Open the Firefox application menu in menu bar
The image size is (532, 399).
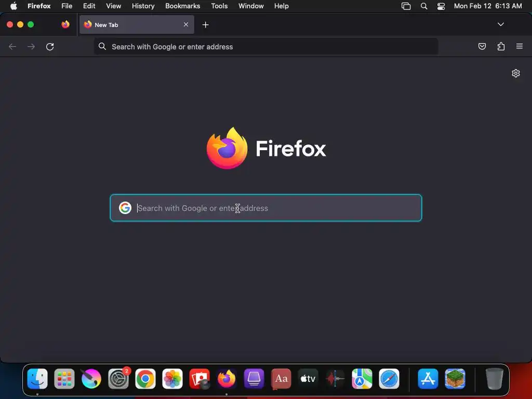[39, 6]
